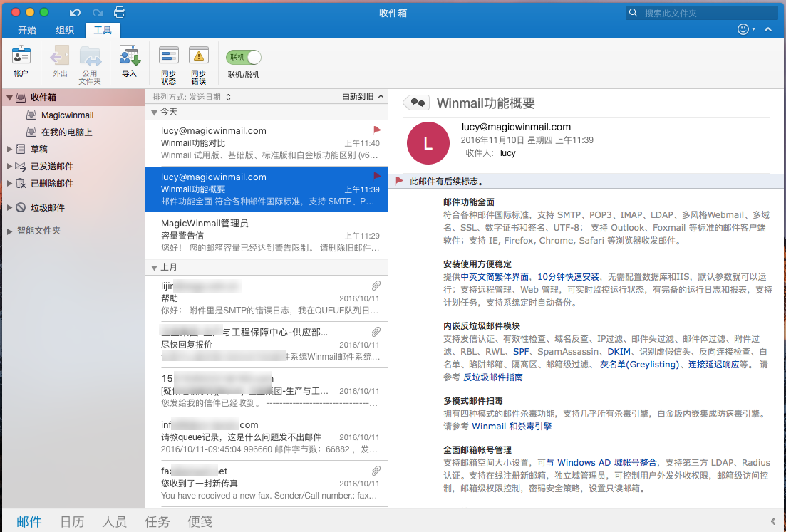Open the smiley feedback dropdown
Viewport: 786px width, 532px height.
click(x=746, y=29)
